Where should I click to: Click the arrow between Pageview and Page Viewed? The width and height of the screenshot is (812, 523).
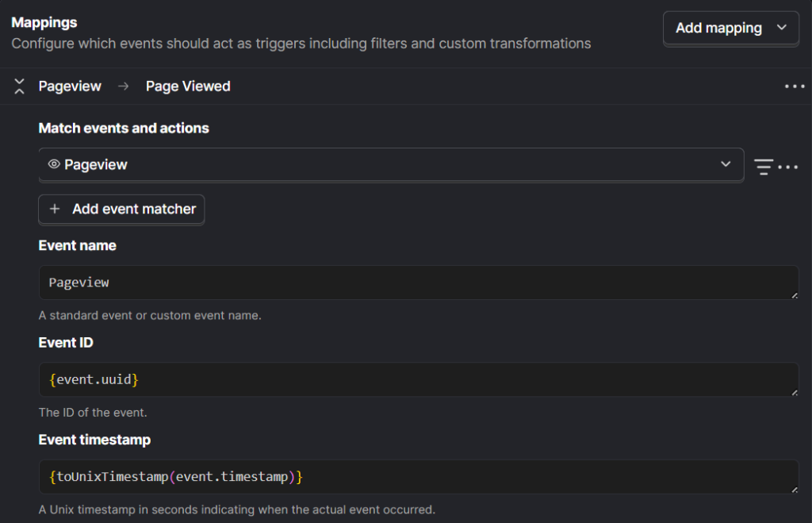(124, 87)
